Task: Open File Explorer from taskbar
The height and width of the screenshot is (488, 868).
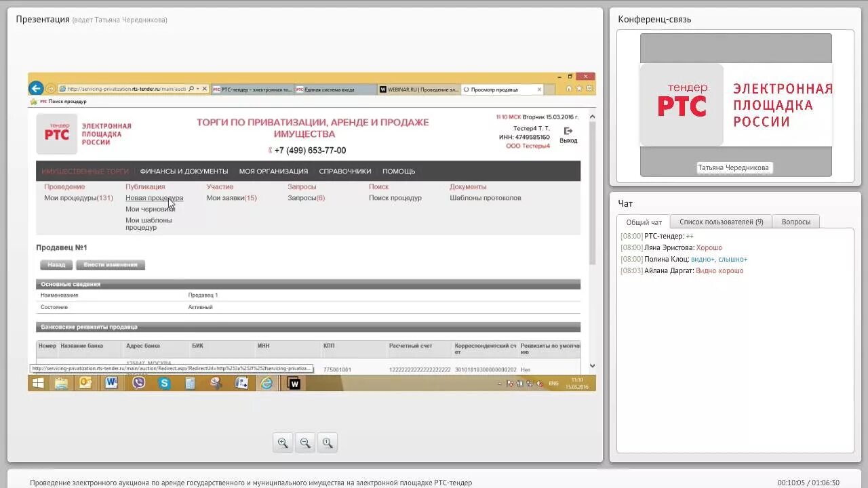Action: pos(61,383)
